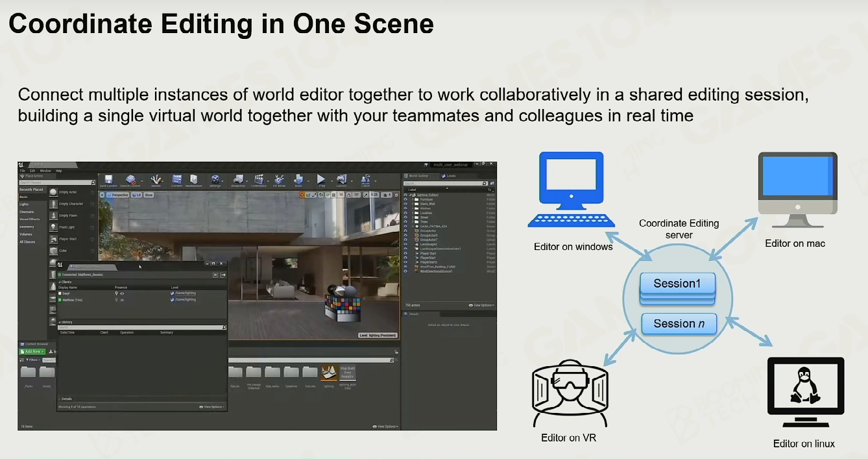
Task: Click the Editor on mac monitor icon
Action: [x=797, y=190]
